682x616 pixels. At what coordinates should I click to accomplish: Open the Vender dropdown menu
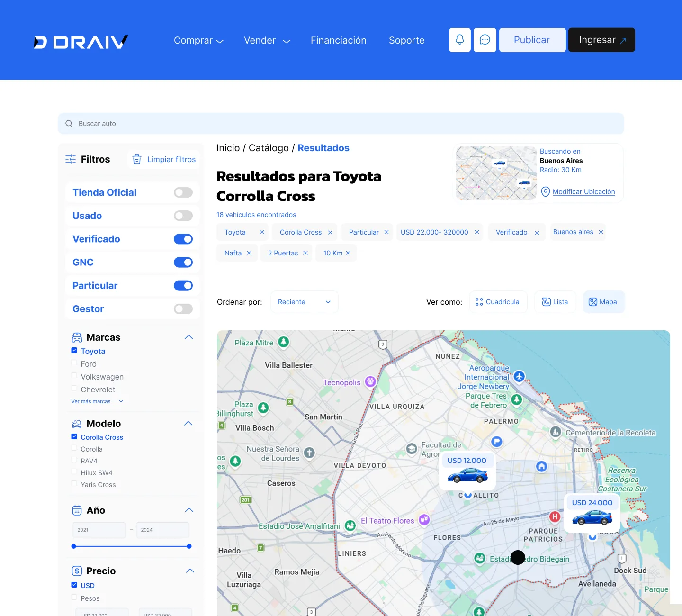click(267, 40)
